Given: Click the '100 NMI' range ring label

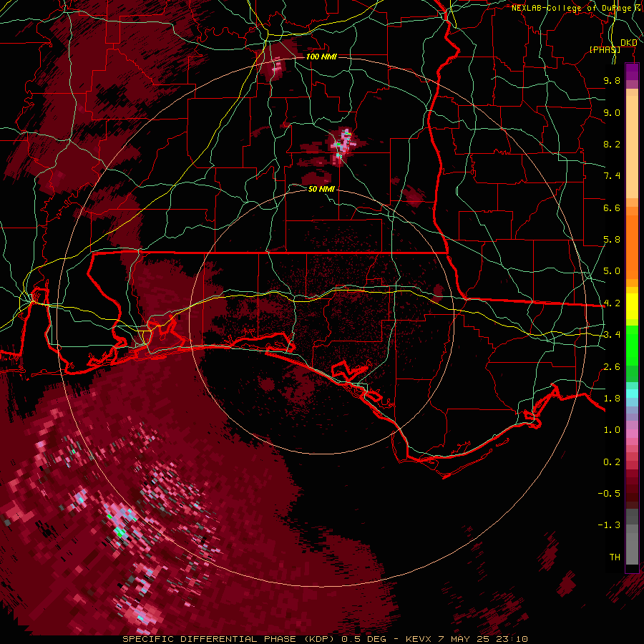Looking at the screenshot, I should (321, 57).
